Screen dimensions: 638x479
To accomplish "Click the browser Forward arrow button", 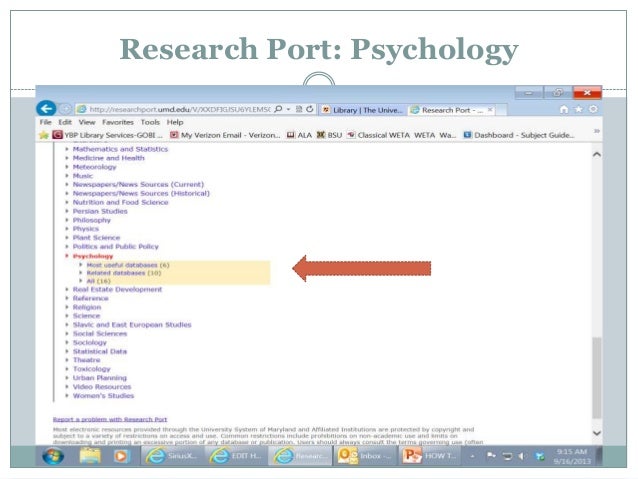I will 65,109.
